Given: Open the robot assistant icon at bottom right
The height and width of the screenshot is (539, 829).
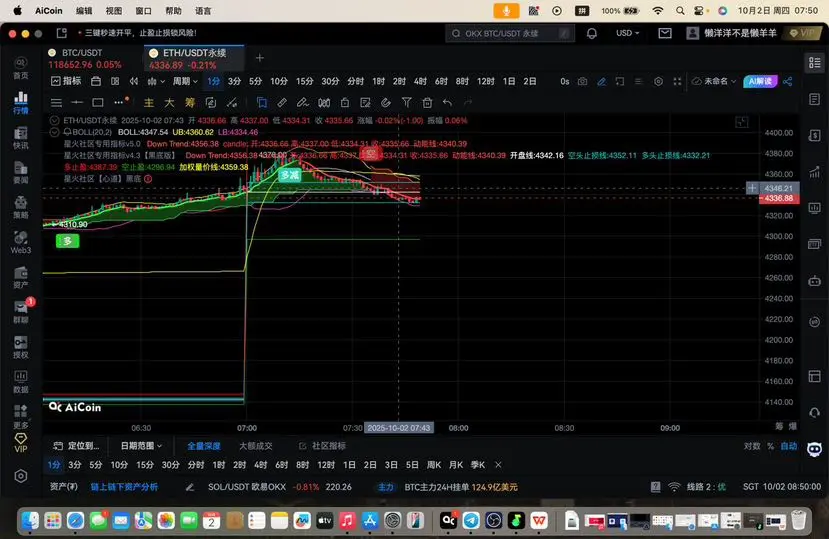Looking at the screenshot, I should click(814, 450).
